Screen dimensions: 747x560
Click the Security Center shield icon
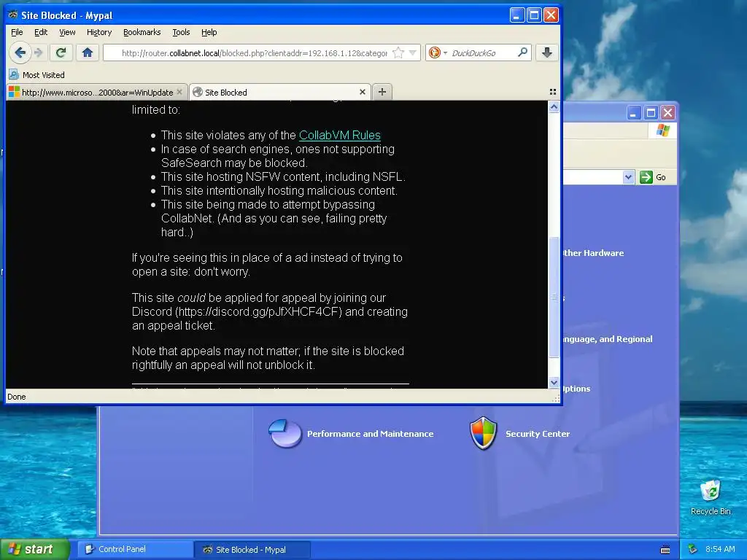[483, 433]
